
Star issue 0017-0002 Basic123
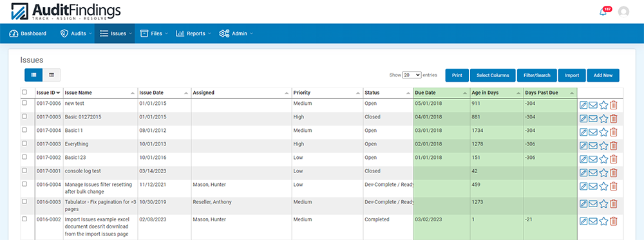tap(603, 159)
